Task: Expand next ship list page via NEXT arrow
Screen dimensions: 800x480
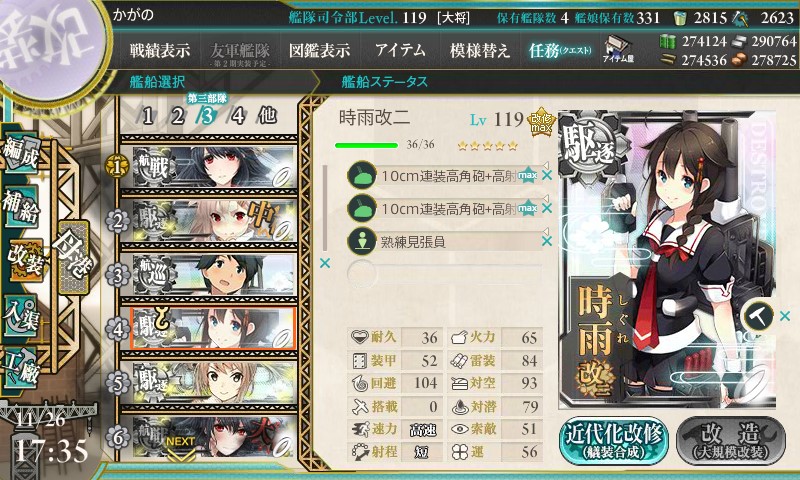Action: [181, 448]
